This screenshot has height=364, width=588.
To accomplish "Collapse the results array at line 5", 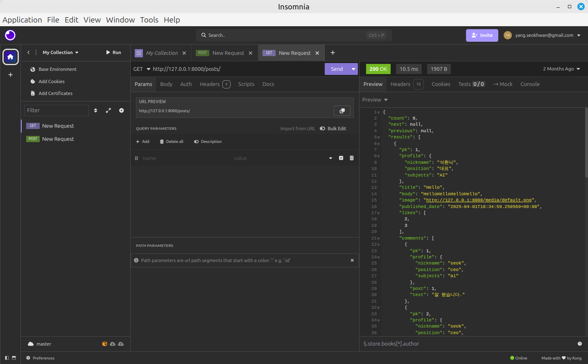I will click(378, 138).
